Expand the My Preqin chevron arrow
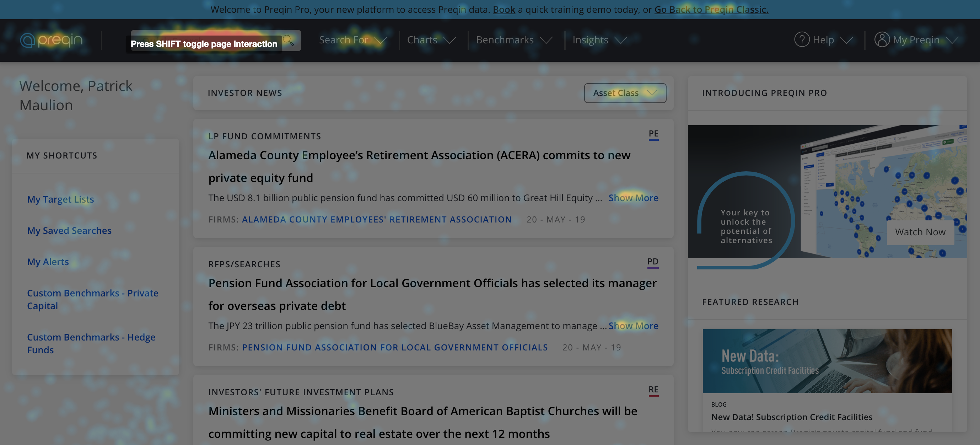The width and height of the screenshot is (980, 445). pyautogui.click(x=952, y=41)
